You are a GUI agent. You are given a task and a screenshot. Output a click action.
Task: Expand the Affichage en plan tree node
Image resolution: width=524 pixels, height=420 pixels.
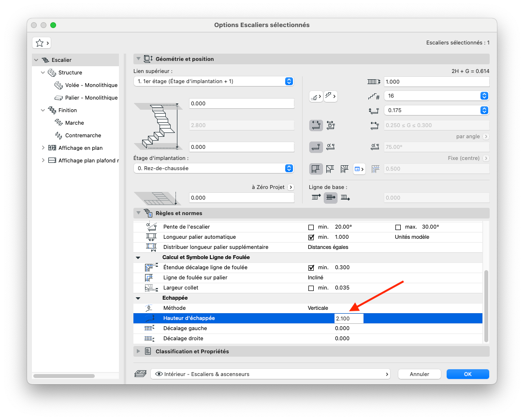coord(43,148)
